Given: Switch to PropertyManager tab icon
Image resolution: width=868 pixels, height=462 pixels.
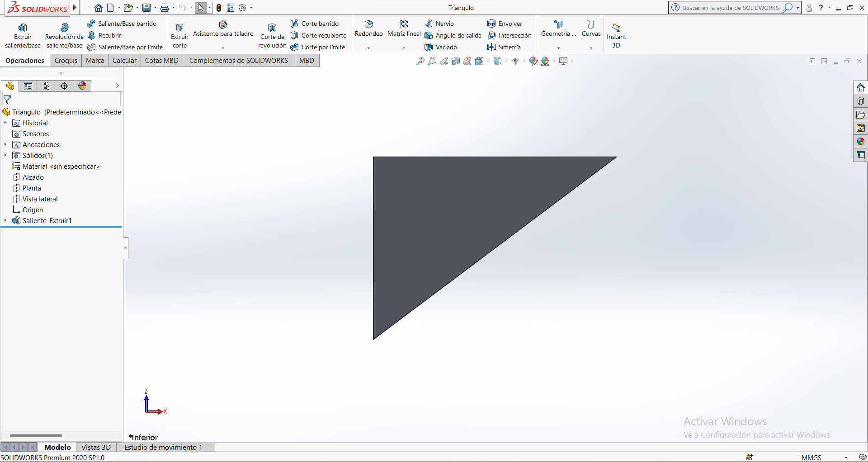Looking at the screenshot, I should coord(28,86).
